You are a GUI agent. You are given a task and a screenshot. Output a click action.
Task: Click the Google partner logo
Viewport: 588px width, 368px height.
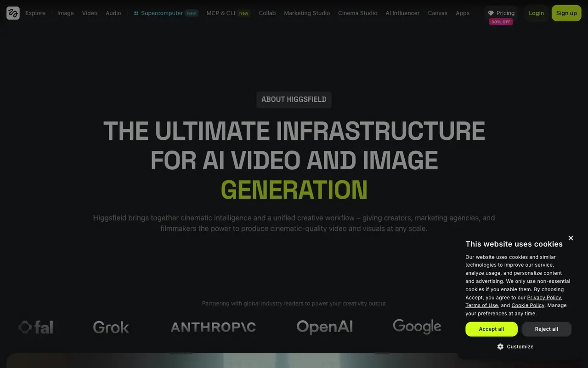[x=417, y=327]
